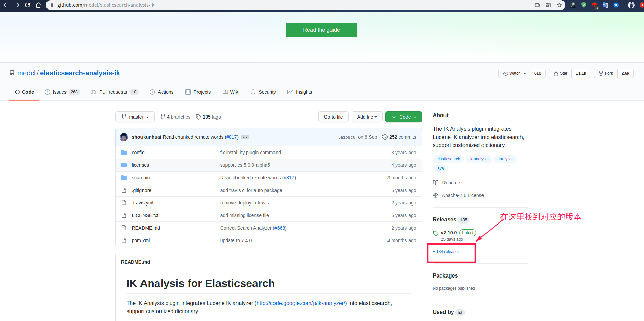Click the ik-analysis topic tag
The height and width of the screenshot is (321, 644).
point(479,159)
